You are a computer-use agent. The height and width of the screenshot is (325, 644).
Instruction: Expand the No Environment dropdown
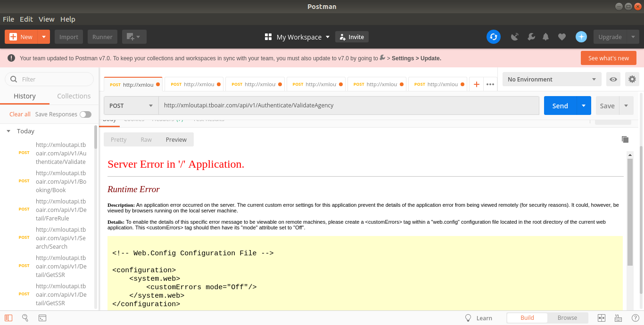[x=552, y=79]
